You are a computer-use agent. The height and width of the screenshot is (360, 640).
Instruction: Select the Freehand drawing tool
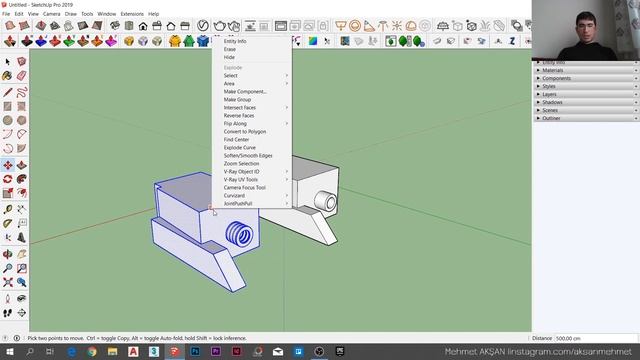tap(22, 92)
